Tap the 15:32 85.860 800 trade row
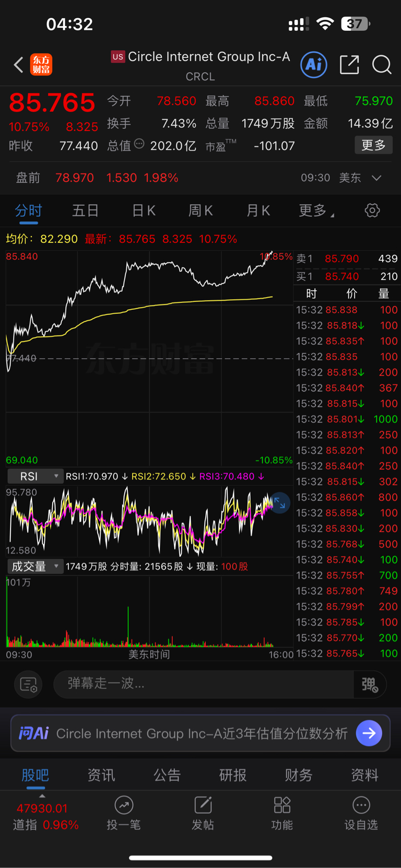 click(x=347, y=497)
